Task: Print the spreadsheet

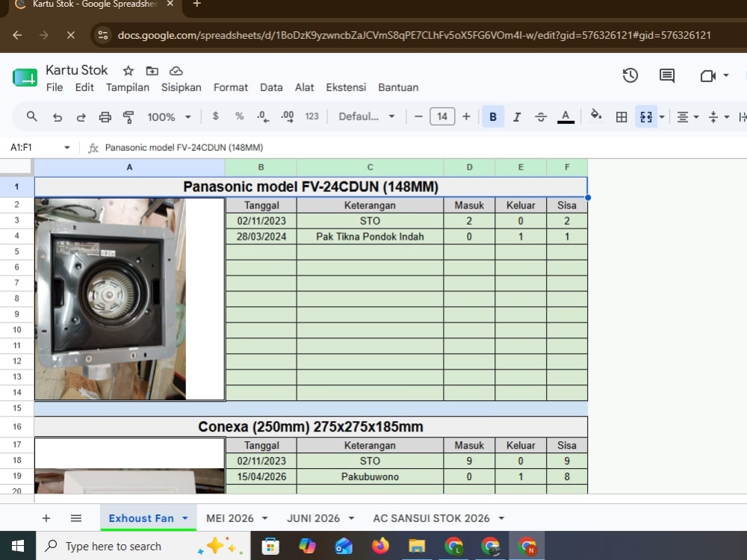Action: click(x=105, y=116)
